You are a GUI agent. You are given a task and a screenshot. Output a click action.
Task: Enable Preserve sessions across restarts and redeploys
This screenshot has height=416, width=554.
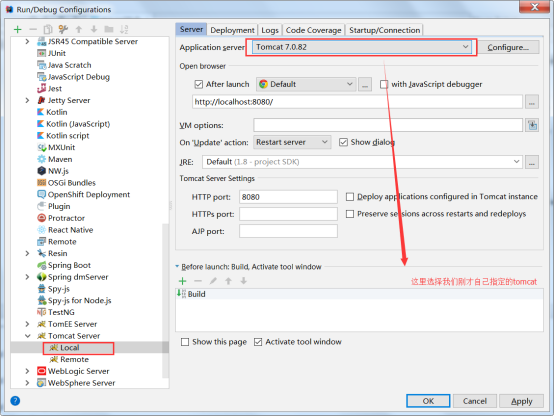(350, 214)
